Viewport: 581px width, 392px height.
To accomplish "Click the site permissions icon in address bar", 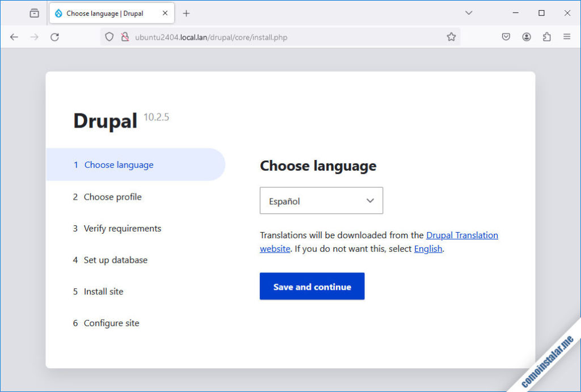I will [124, 36].
